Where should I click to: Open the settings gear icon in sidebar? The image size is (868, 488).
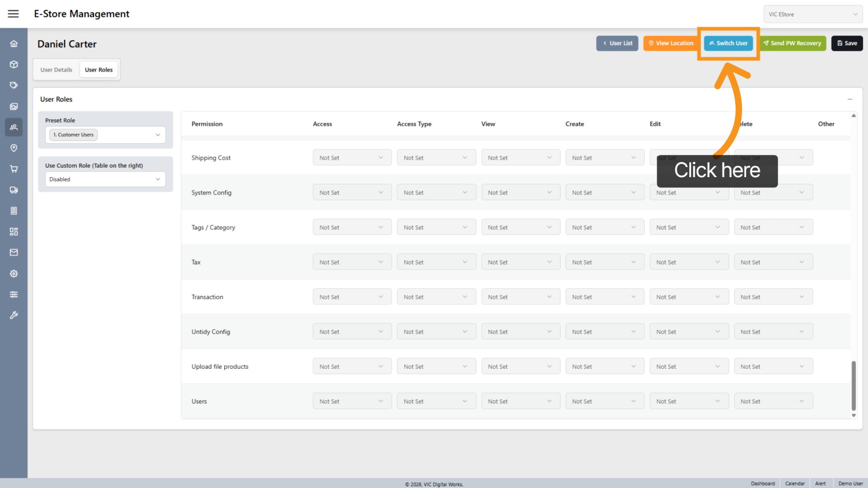(14, 274)
